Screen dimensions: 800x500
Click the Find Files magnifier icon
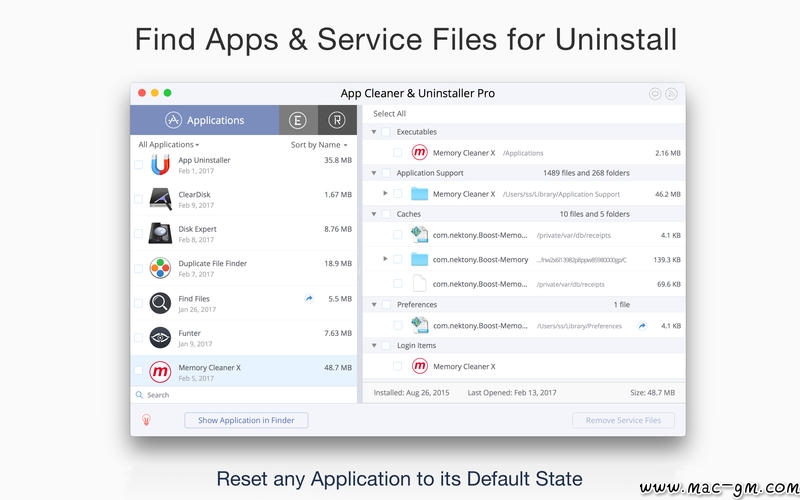tap(160, 303)
